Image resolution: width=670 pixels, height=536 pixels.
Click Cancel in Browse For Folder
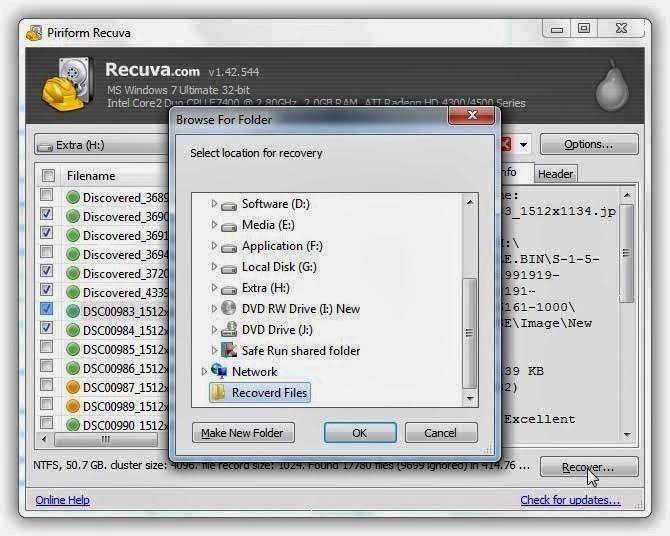[441, 433]
